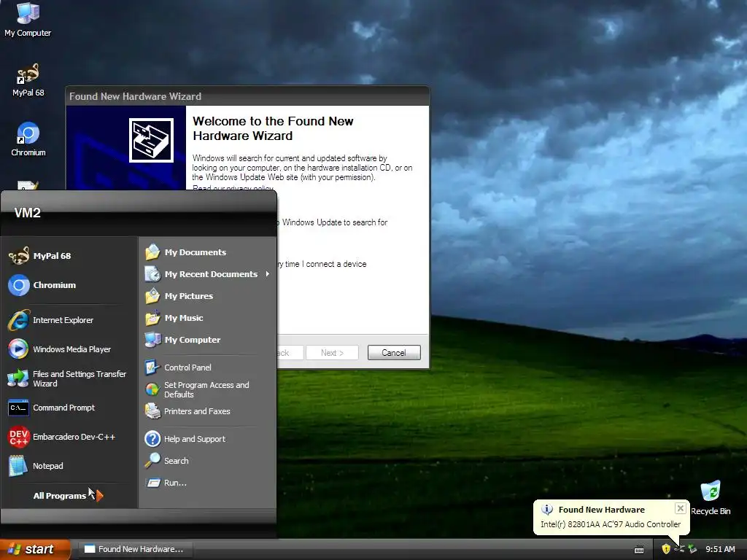Select MyPal 68 desktop shortcut
Viewport: 747px width, 560px height.
(x=28, y=79)
